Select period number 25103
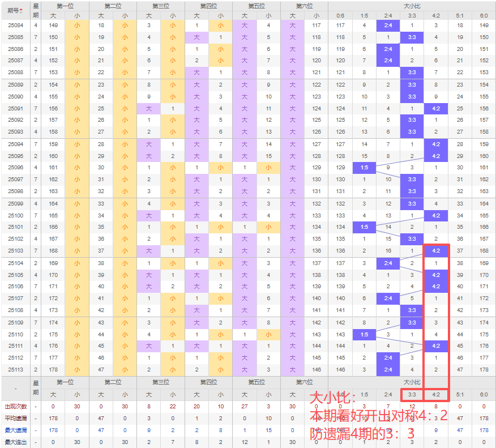This screenshot has width=496, height=448. 16,250
